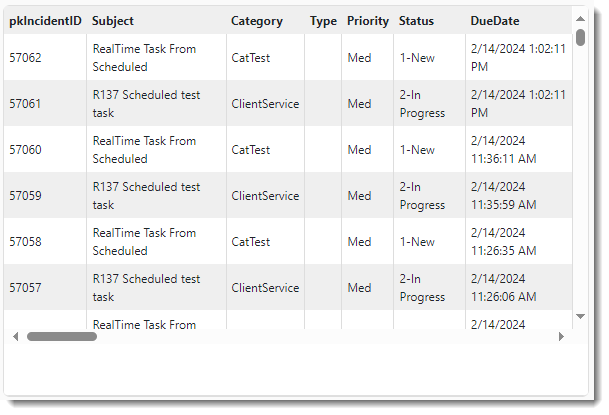
Task: Click 2-In Progress status in row 57057
Action: (422, 288)
